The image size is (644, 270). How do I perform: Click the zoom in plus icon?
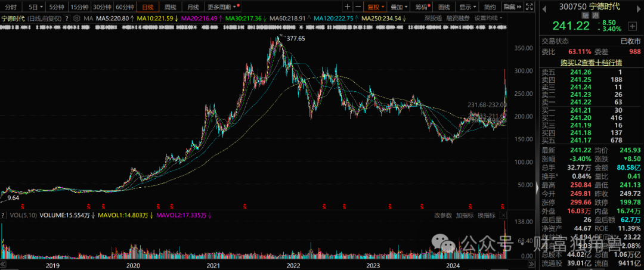coord(348,7)
